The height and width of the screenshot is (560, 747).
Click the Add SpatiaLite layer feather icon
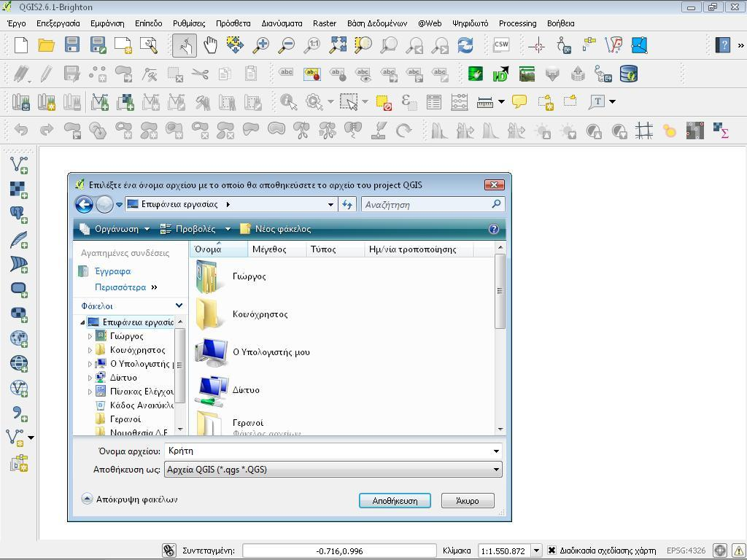[19, 239]
